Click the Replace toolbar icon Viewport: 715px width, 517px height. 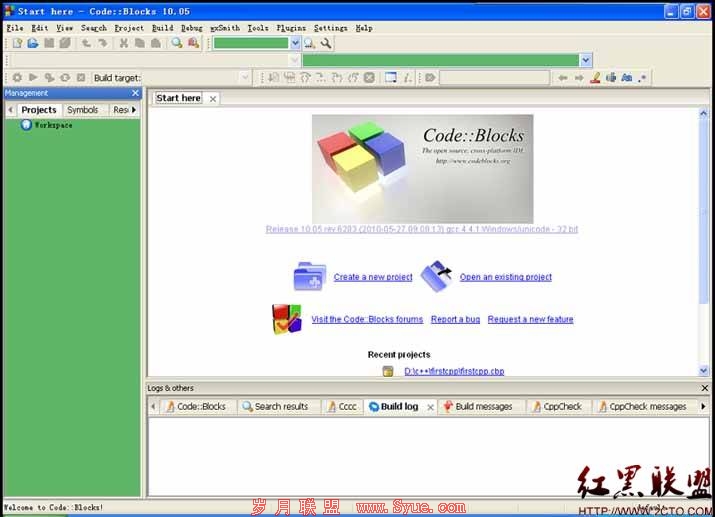(x=193, y=43)
